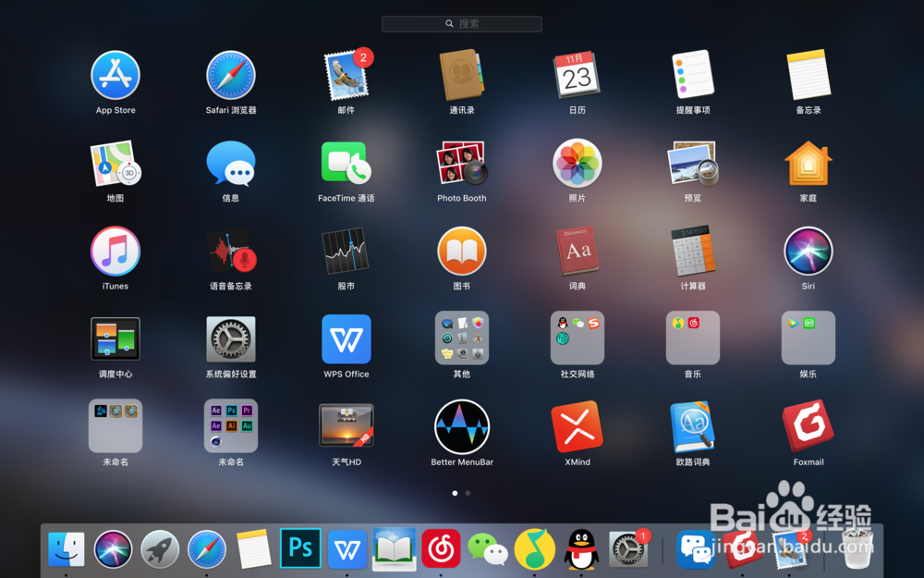
Task: Open 通讯录 contacts app
Action: click(462, 75)
